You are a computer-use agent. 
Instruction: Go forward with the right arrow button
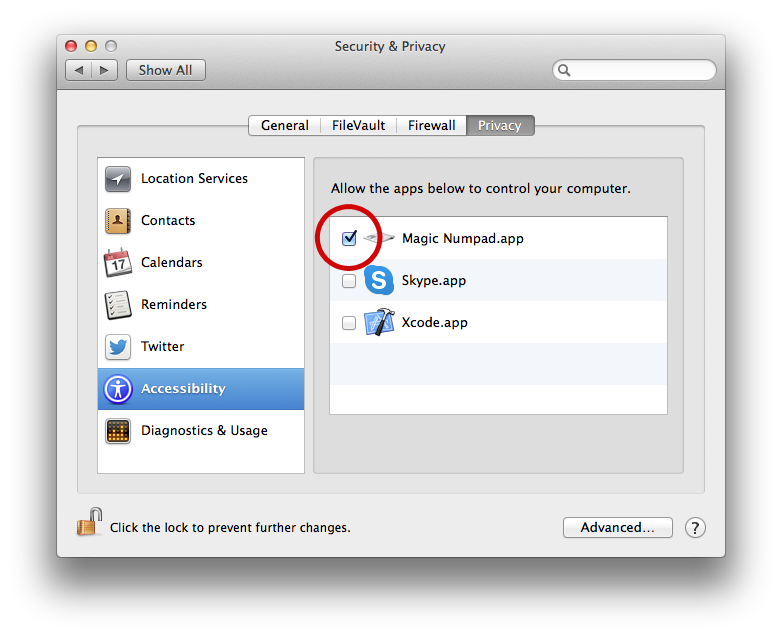(104, 70)
